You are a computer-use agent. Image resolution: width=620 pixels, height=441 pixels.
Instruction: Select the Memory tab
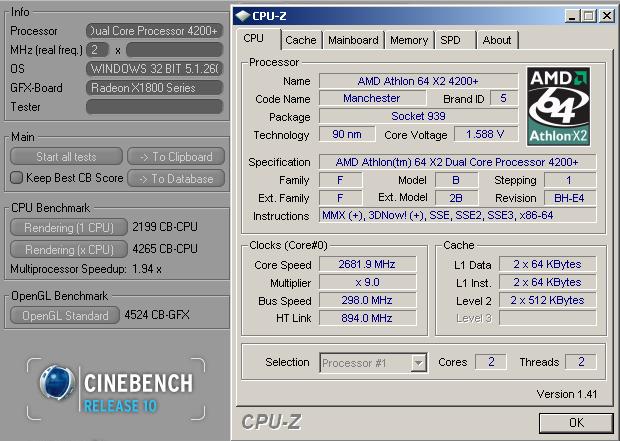coord(409,40)
